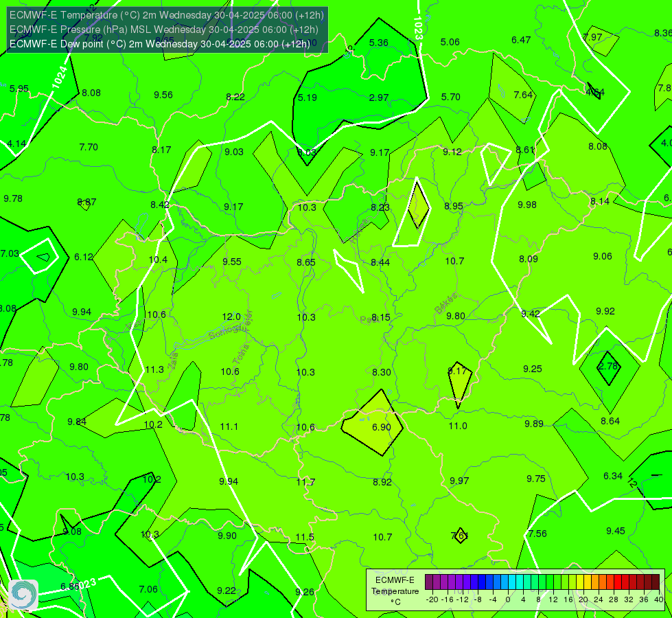Click the Zala county label
672x618 pixels.
[x=173, y=360]
